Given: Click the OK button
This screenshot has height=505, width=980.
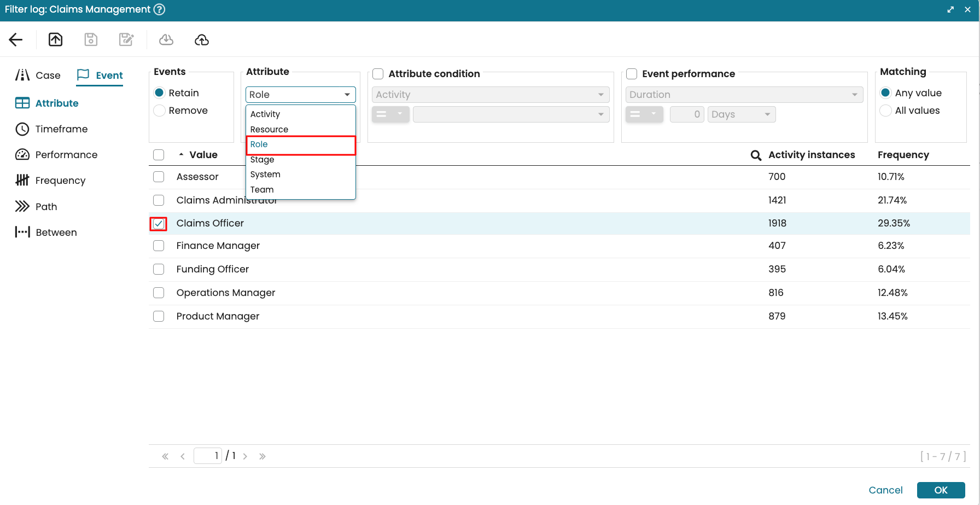Looking at the screenshot, I should (x=941, y=490).
